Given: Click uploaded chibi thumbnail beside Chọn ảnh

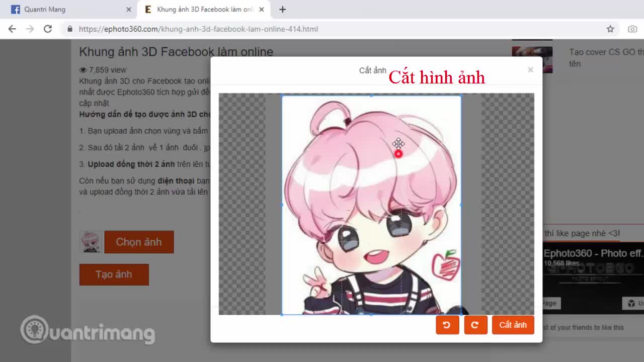Looking at the screenshot, I should tap(91, 242).
